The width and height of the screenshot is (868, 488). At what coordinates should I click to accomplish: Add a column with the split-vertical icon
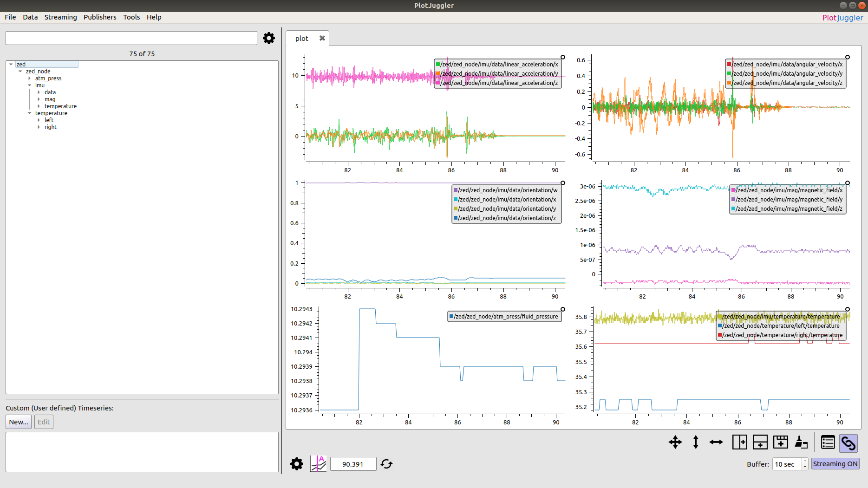click(740, 442)
